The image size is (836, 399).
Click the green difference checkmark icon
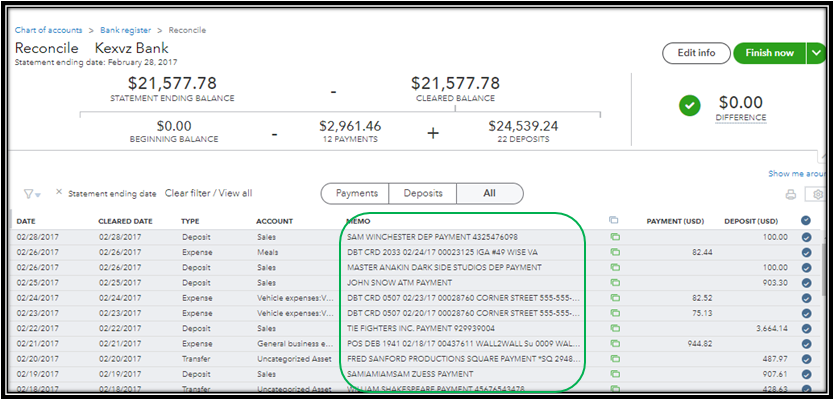pyautogui.click(x=689, y=106)
